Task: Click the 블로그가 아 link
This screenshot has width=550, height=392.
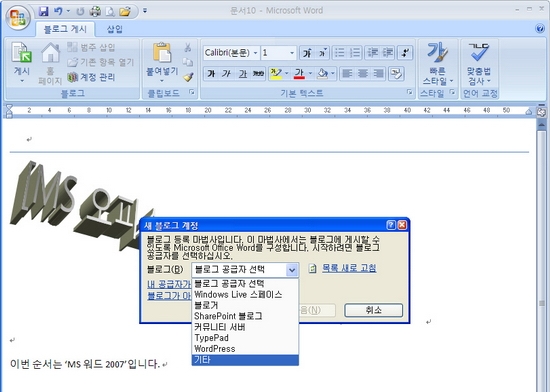Action: [x=169, y=296]
